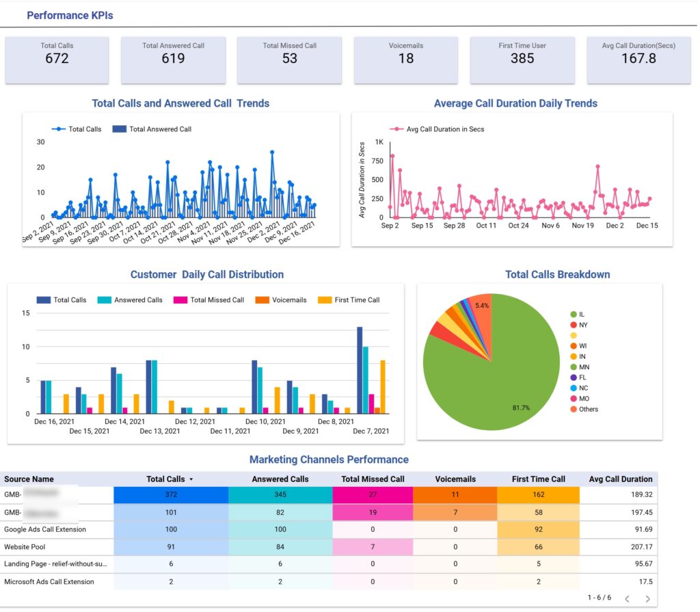Click the Total Missed Call KPI card
The width and height of the screenshot is (700, 612).
pyautogui.click(x=289, y=60)
